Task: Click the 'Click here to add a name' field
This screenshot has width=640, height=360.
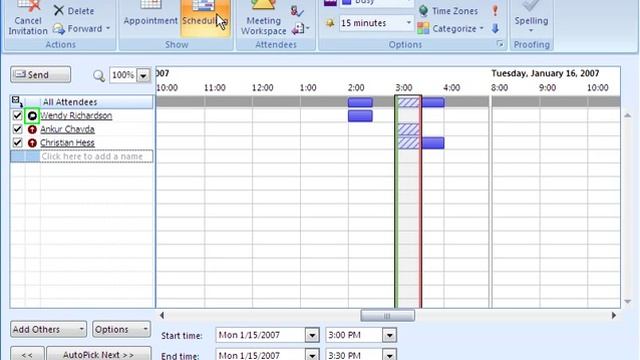Action: (96, 156)
